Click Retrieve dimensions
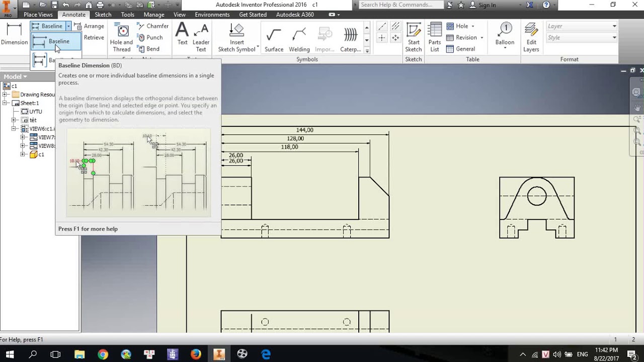The image size is (644, 362). point(94,38)
